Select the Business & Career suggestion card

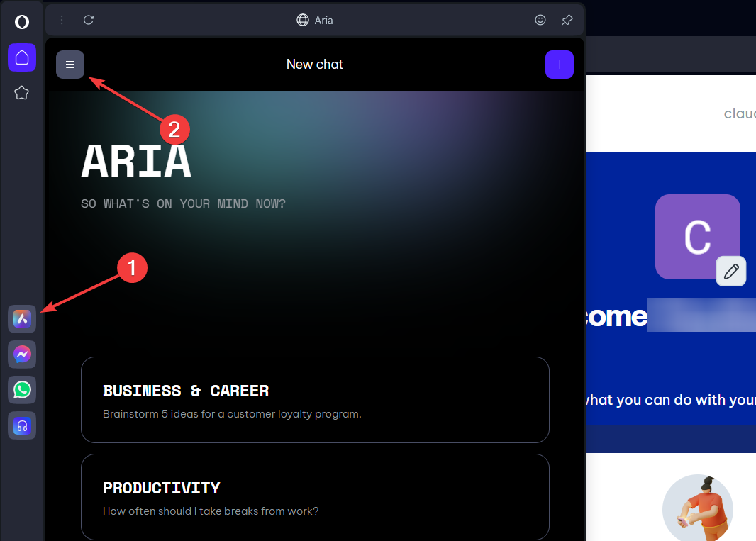point(315,400)
